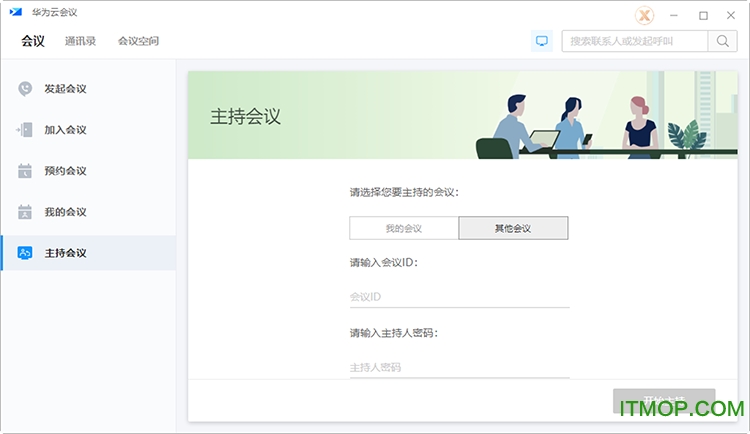
Task: Click the magnifier search icon
Action: click(x=722, y=41)
